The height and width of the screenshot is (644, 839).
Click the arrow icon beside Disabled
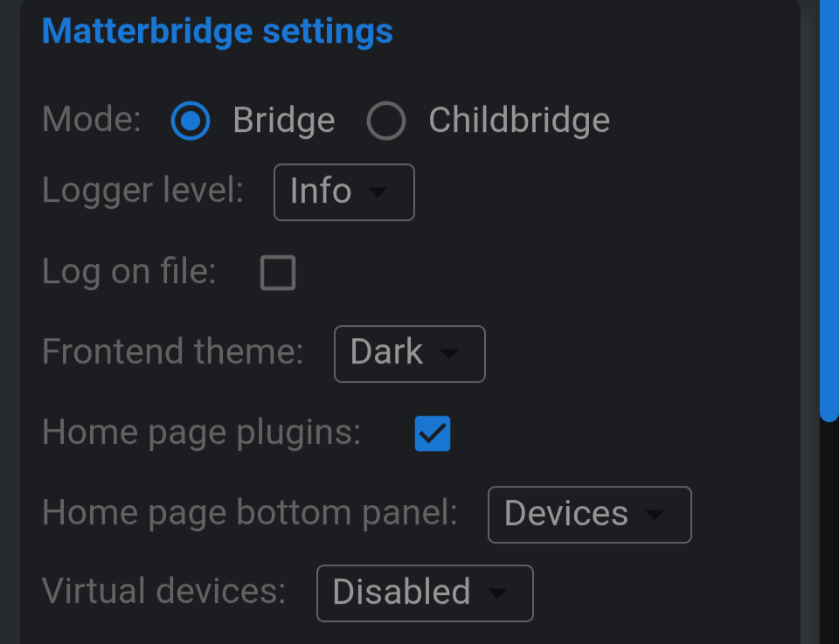click(497, 593)
